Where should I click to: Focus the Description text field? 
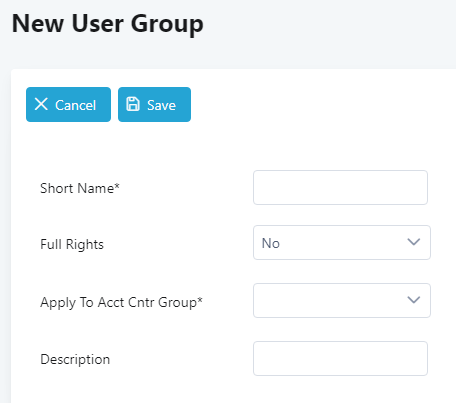340,358
